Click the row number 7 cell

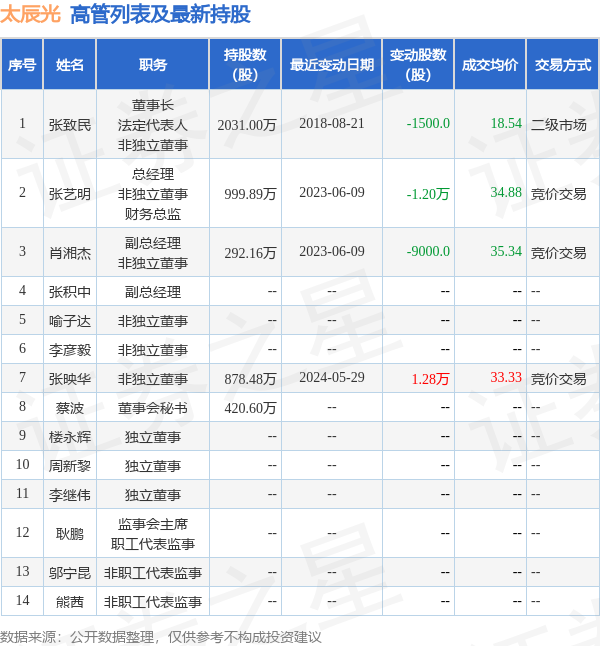tap(22, 377)
